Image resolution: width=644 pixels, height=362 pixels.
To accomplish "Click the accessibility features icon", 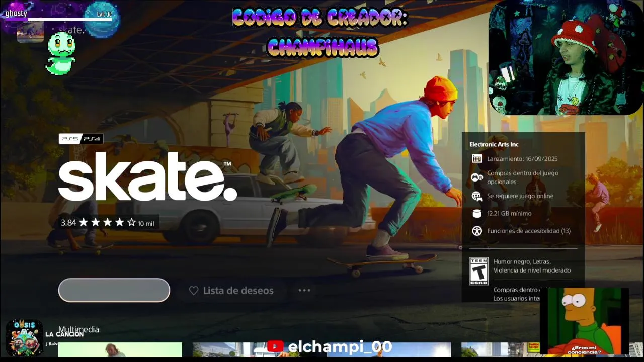I will click(x=477, y=231).
